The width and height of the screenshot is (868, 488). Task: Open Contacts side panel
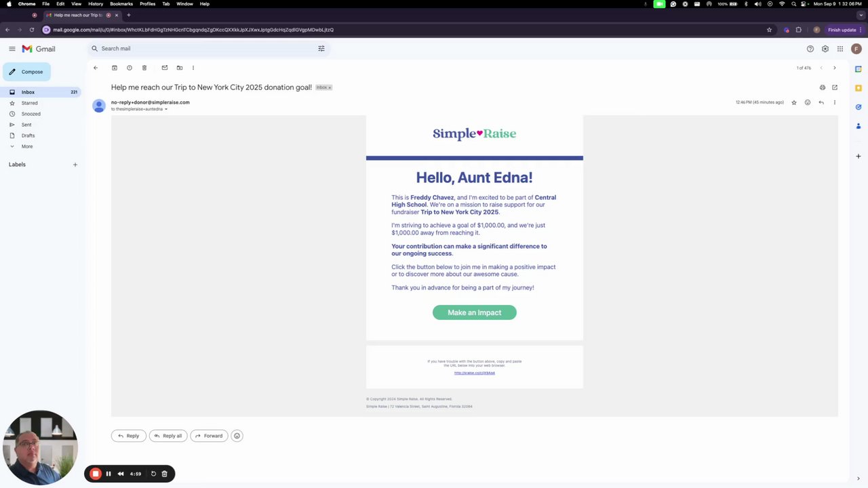pos(858,126)
